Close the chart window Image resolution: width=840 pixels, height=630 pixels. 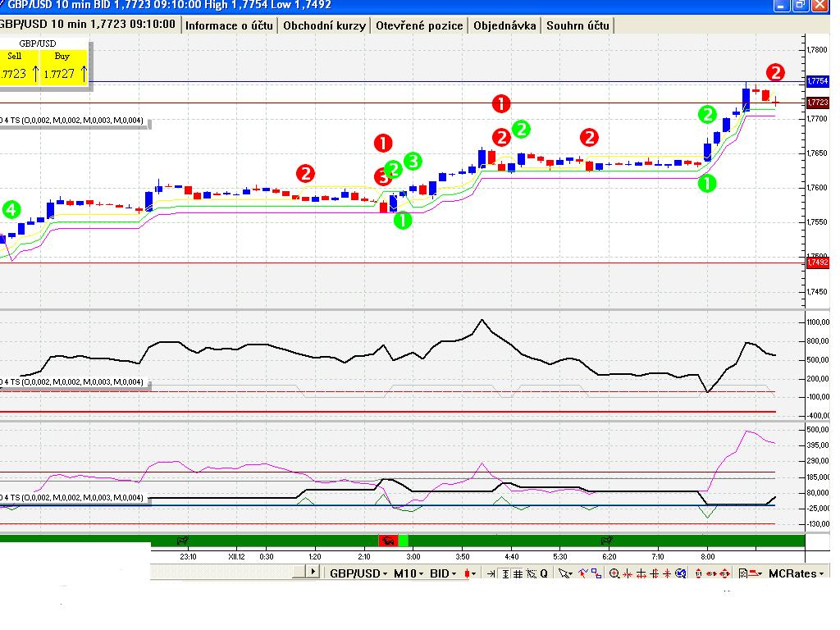tap(819, 6)
